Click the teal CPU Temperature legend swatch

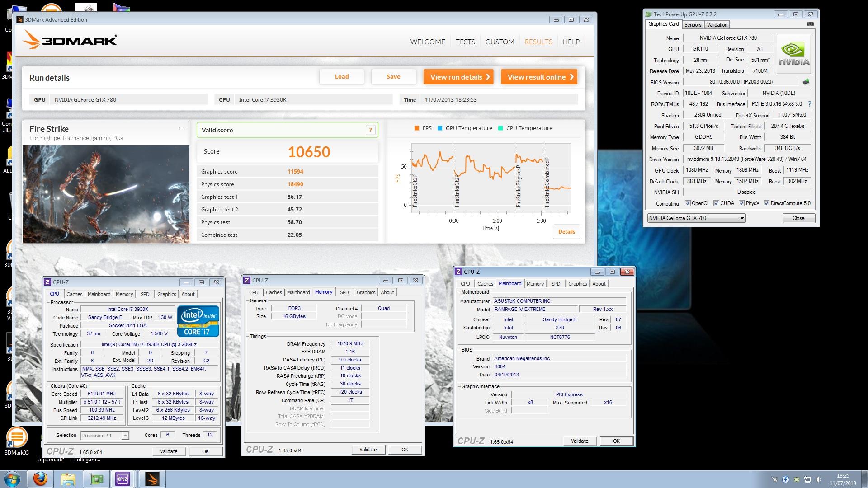(500, 128)
